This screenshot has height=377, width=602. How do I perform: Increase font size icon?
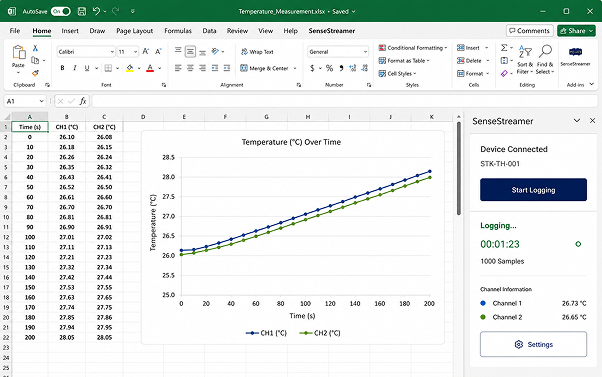146,51
